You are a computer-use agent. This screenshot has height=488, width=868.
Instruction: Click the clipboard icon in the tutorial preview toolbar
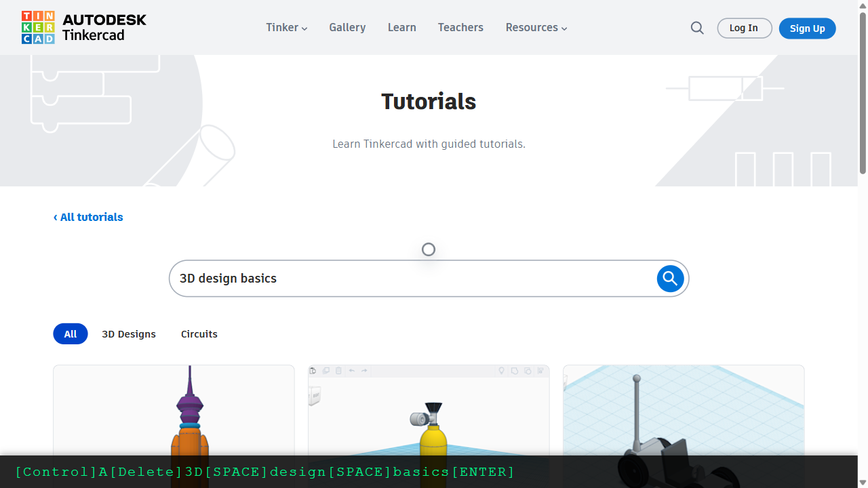tap(313, 371)
